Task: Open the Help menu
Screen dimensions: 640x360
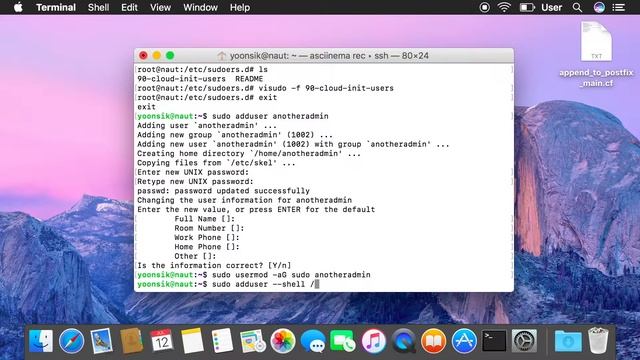Action: pos(240,7)
